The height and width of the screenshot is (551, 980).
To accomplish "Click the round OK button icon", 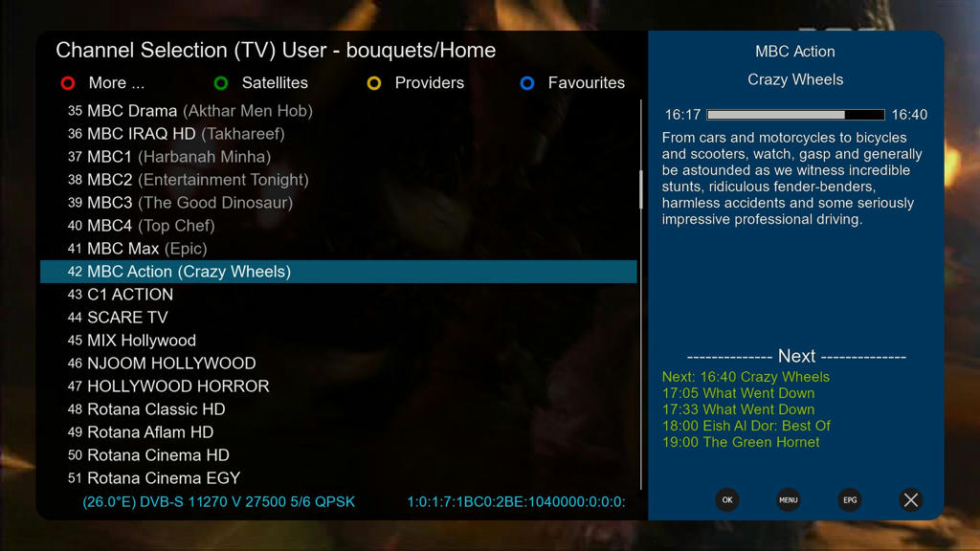I will pos(727,499).
